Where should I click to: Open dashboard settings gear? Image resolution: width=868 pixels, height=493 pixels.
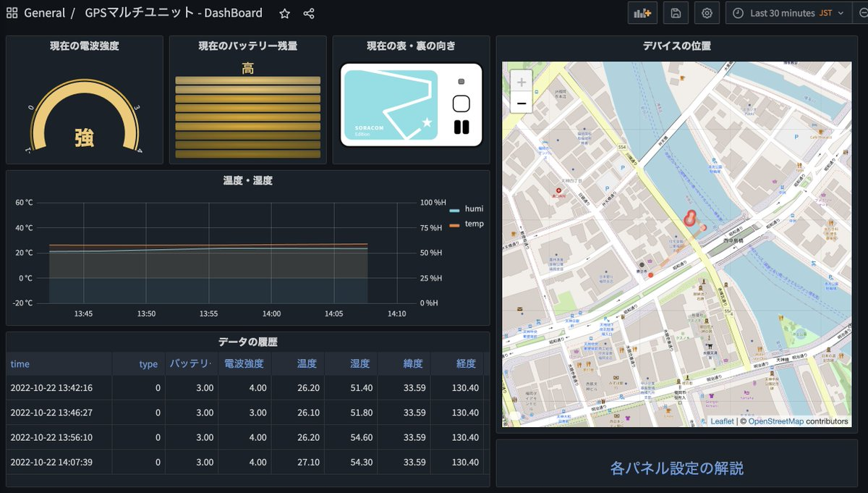point(707,13)
